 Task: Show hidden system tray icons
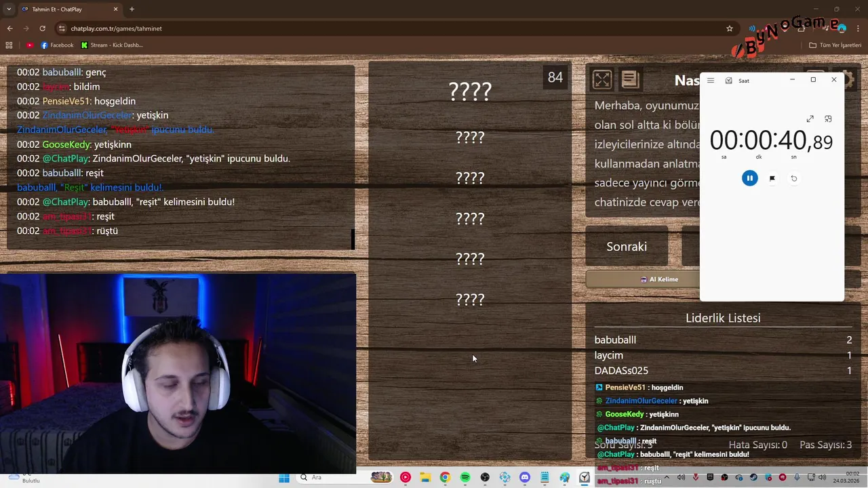click(x=667, y=477)
